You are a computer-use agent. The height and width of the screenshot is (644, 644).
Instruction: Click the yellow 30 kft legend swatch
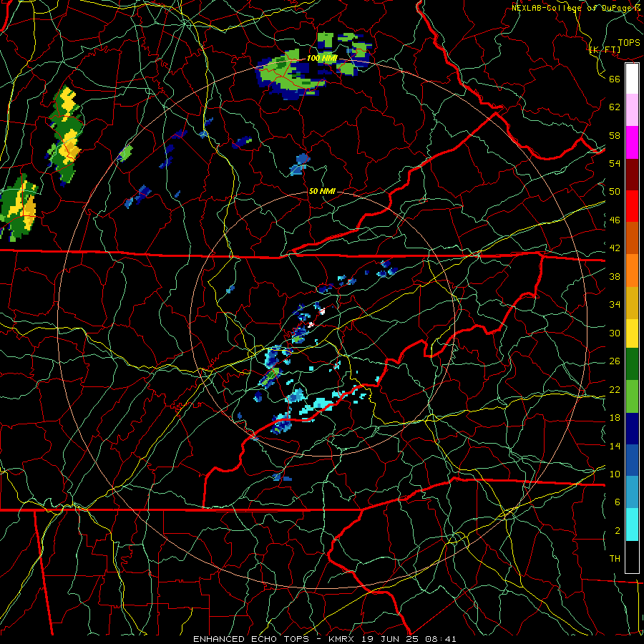tap(632, 333)
